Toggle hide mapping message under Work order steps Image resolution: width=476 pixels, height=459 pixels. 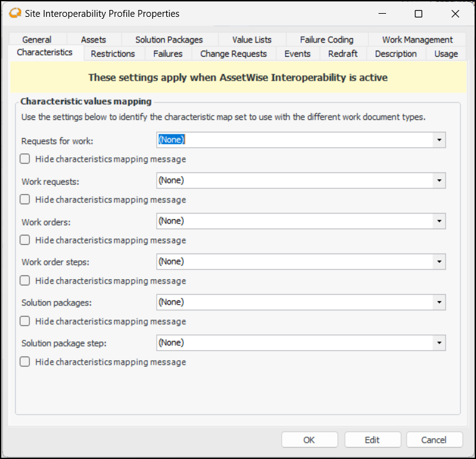click(25, 281)
